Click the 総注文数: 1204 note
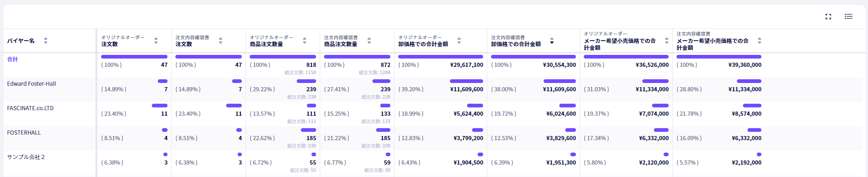The image size is (868, 177). point(375,72)
